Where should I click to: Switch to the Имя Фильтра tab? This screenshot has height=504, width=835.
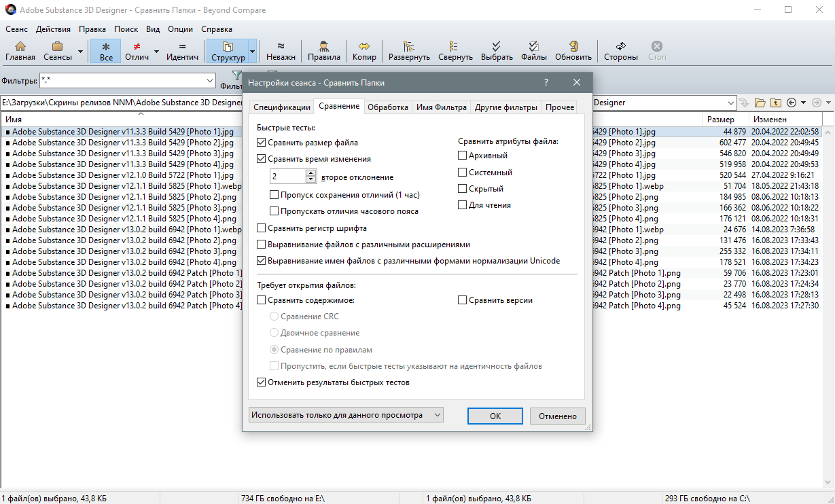coord(441,107)
